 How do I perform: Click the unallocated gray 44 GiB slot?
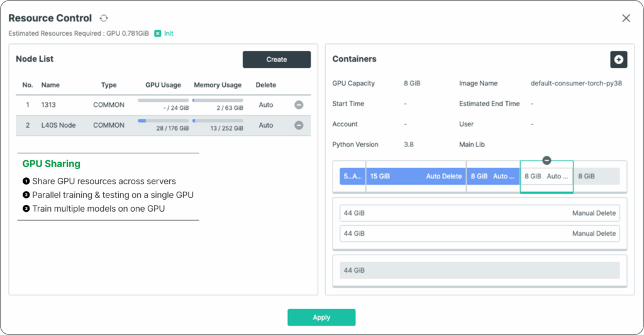coord(479,270)
